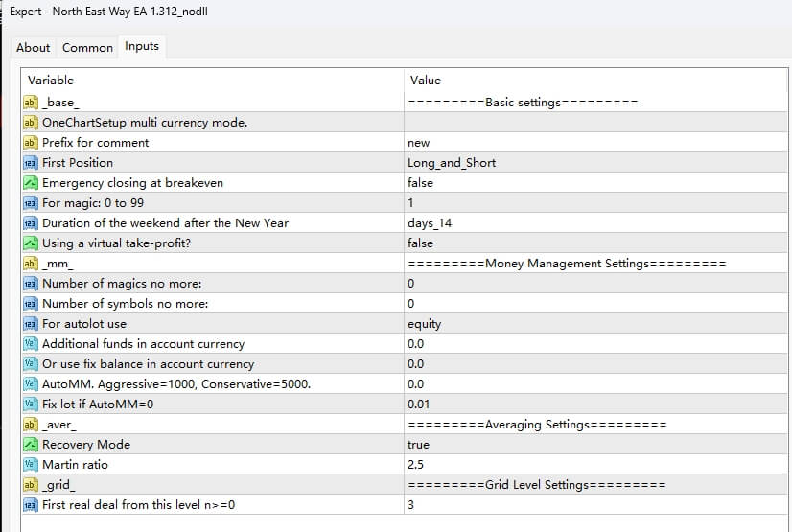Image resolution: width=792 pixels, height=532 pixels.
Task: Click the string icon next to Prefix for comment
Action: tap(30, 143)
